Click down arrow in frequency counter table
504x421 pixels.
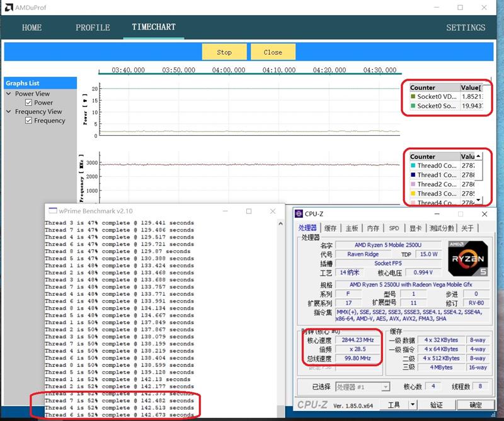478,200
